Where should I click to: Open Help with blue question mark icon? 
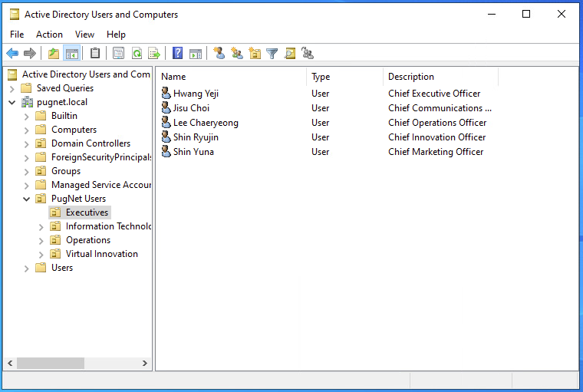pyautogui.click(x=178, y=54)
